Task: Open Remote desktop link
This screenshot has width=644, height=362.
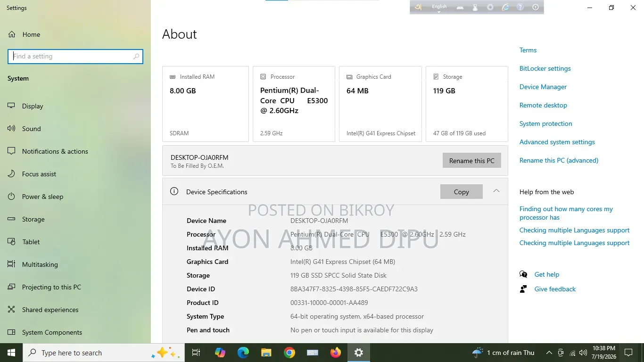Action: tap(543, 105)
